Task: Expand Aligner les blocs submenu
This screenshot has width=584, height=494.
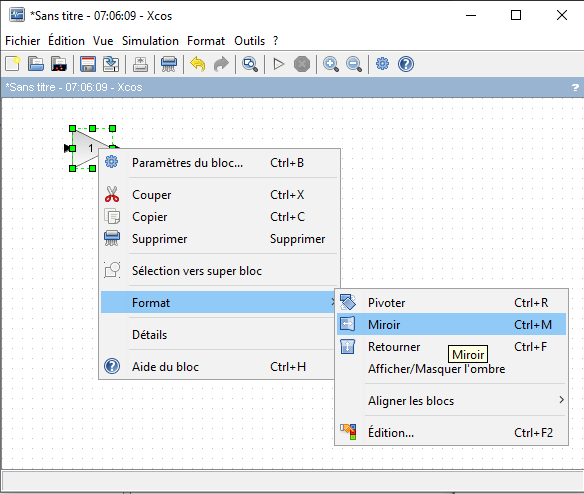Action: pos(451,400)
